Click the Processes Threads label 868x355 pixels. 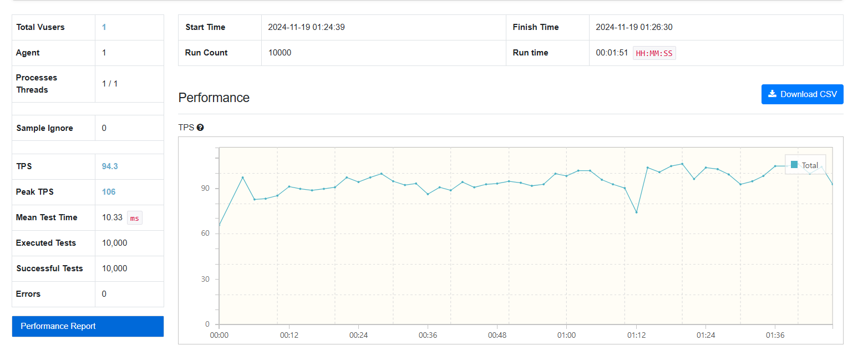37,84
